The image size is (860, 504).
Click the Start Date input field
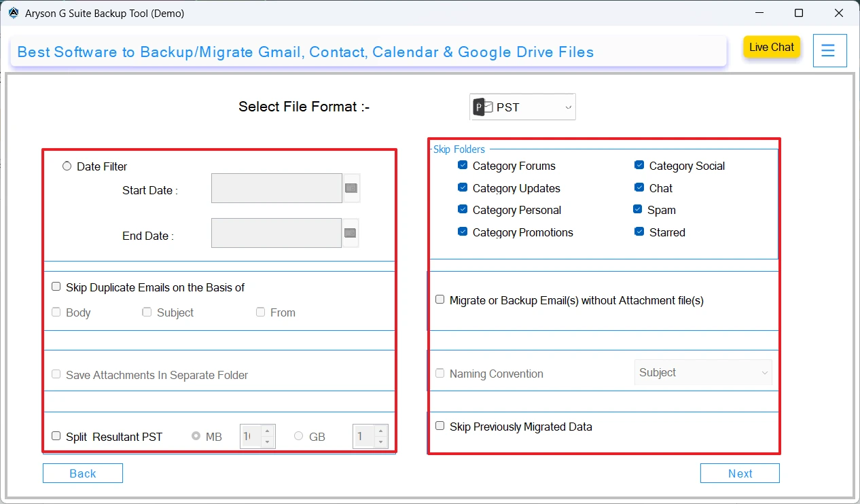point(276,188)
